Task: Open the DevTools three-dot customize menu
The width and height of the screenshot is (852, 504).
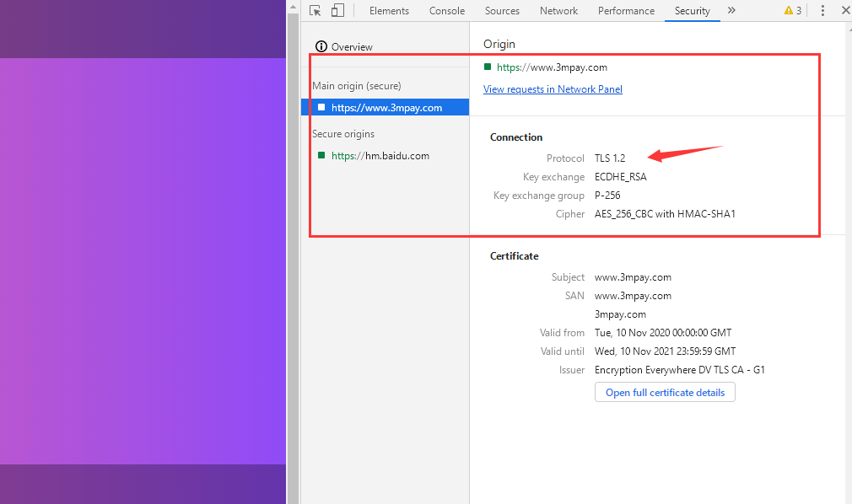Action: (822, 10)
